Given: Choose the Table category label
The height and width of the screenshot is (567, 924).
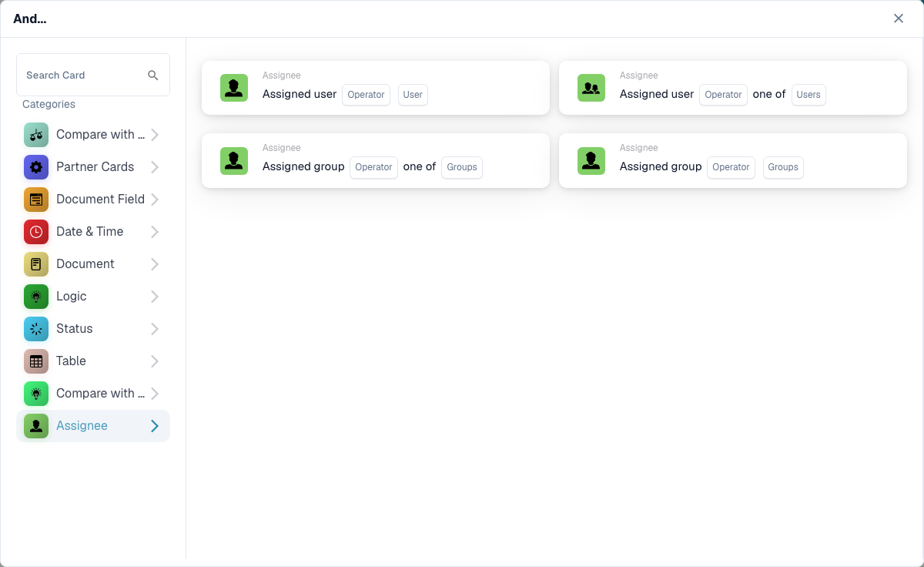Looking at the screenshot, I should [x=71, y=361].
